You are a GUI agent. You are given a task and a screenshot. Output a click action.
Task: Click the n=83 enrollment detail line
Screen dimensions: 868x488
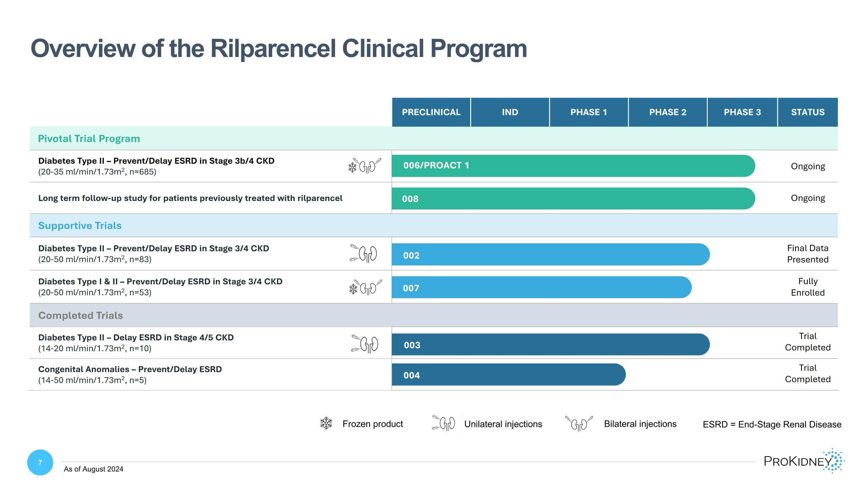pyautogui.click(x=95, y=259)
